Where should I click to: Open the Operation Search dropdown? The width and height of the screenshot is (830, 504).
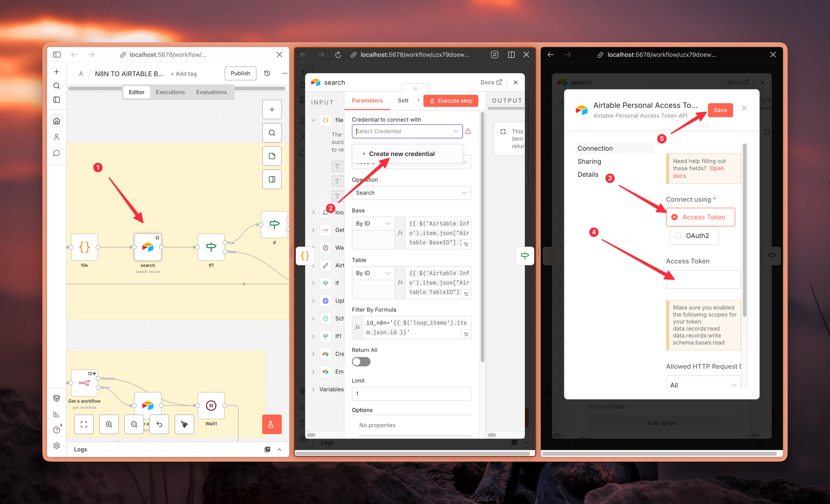point(411,193)
